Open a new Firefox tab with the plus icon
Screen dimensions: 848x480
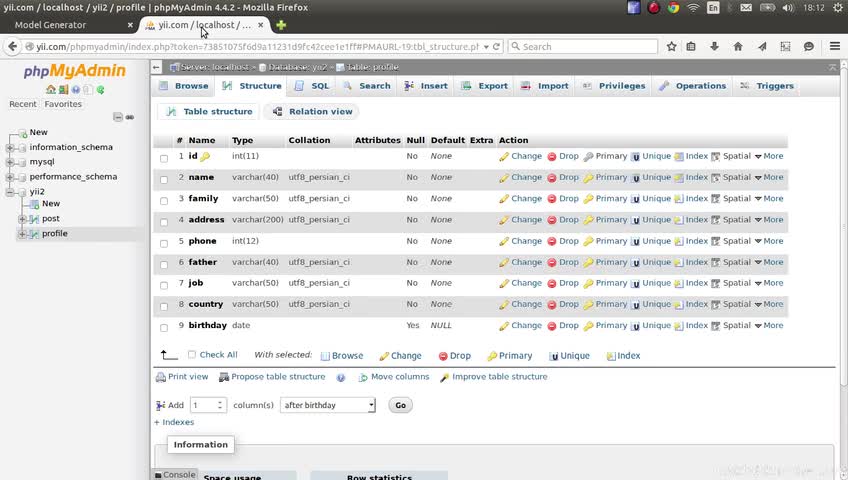pos(281,25)
